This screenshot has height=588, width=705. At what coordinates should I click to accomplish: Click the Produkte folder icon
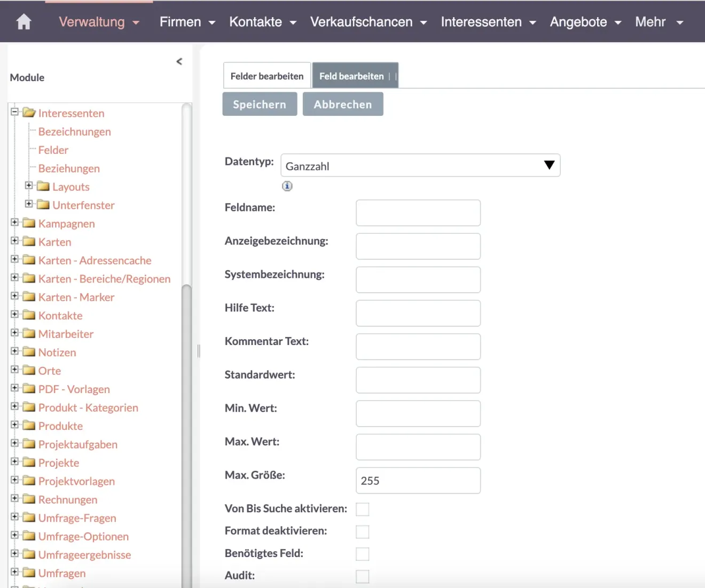point(29,426)
